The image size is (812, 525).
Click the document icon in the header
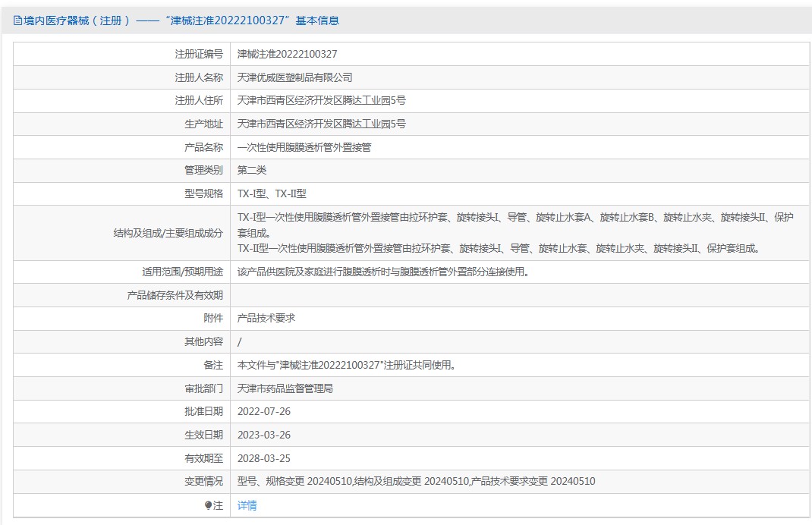point(17,20)
